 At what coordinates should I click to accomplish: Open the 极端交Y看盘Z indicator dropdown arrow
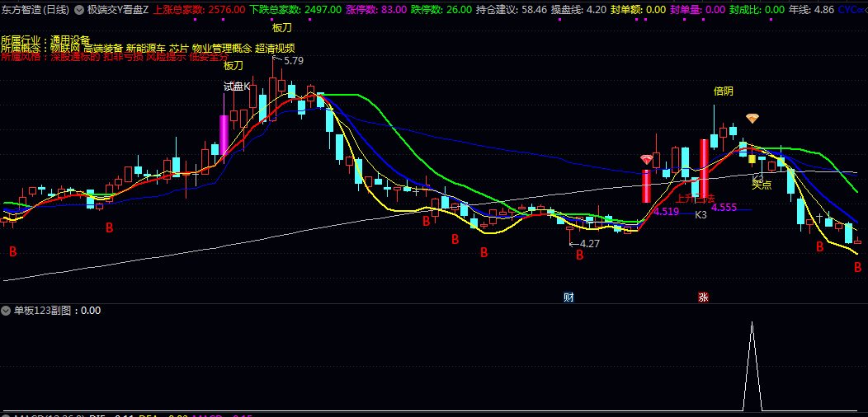coord(79,10)
